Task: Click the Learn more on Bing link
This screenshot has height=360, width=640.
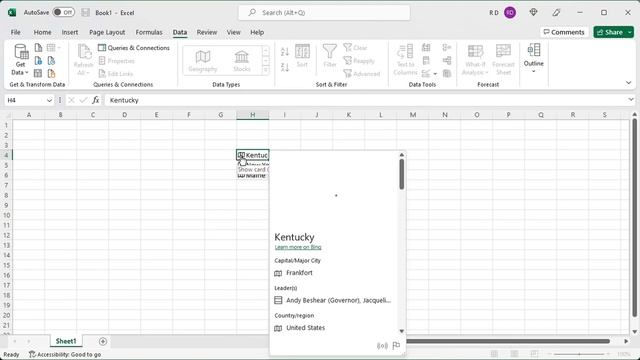Action: (298, 247)
